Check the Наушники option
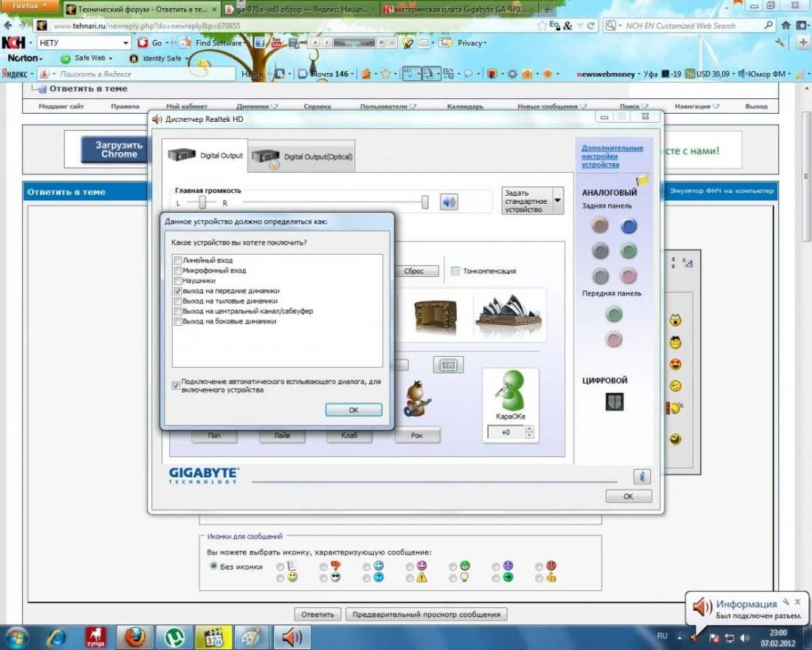This screenshot has height=650, width=812. tap(178, 281)
